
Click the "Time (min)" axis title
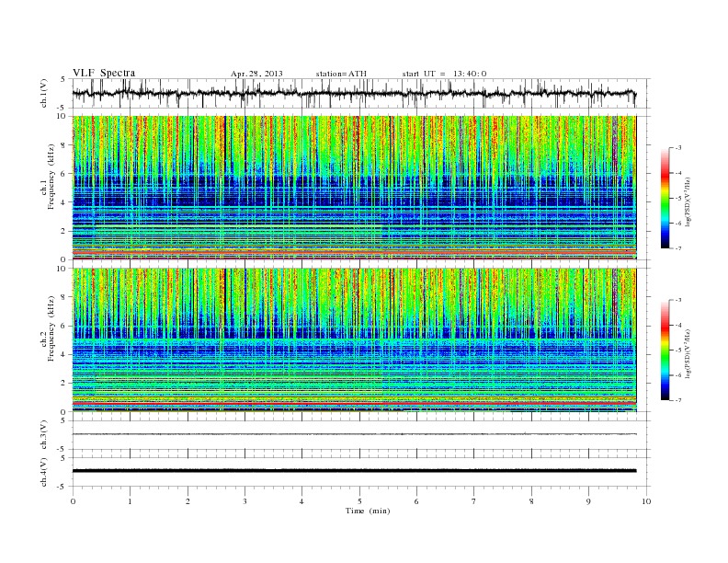(368, 511)
